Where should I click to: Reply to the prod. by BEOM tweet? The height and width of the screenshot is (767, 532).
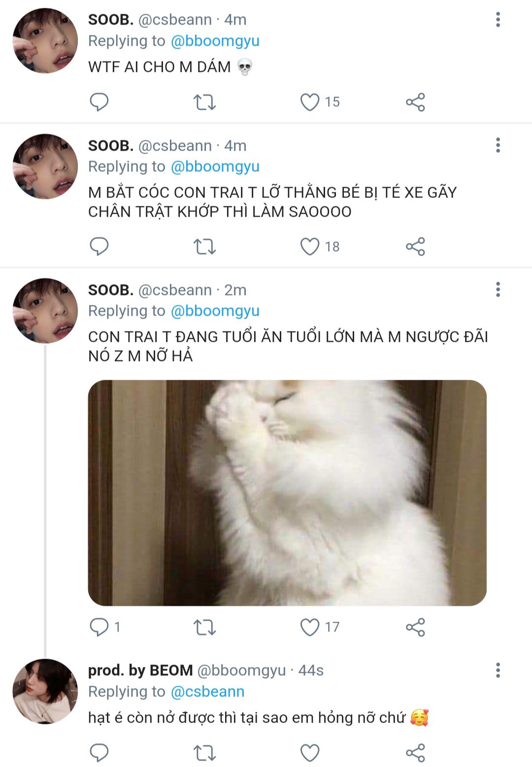click(x=99, y=753)
